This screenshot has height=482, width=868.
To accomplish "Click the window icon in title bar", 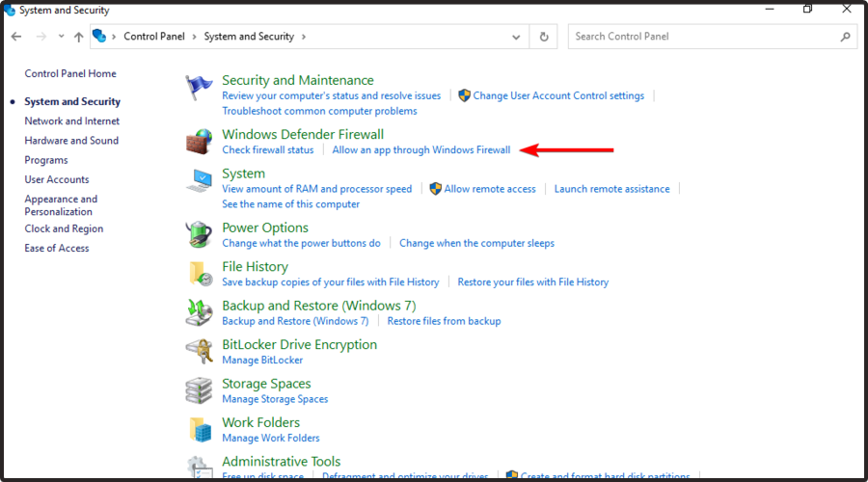I will 10,10.
